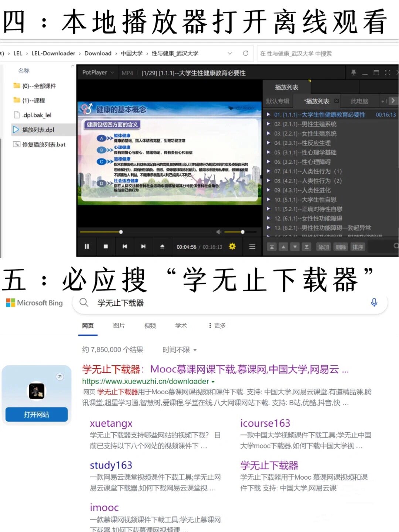Toggle the playlist panel with hamburger icon
The height and width of the screenshot is (532, 399).
252,246
